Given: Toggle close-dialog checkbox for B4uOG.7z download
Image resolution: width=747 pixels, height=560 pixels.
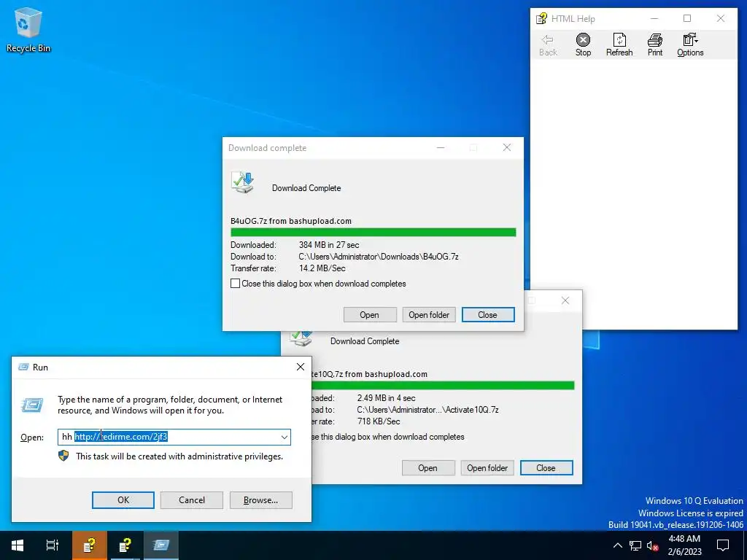Looking at the screenshot, I should (x=236, y=284).
